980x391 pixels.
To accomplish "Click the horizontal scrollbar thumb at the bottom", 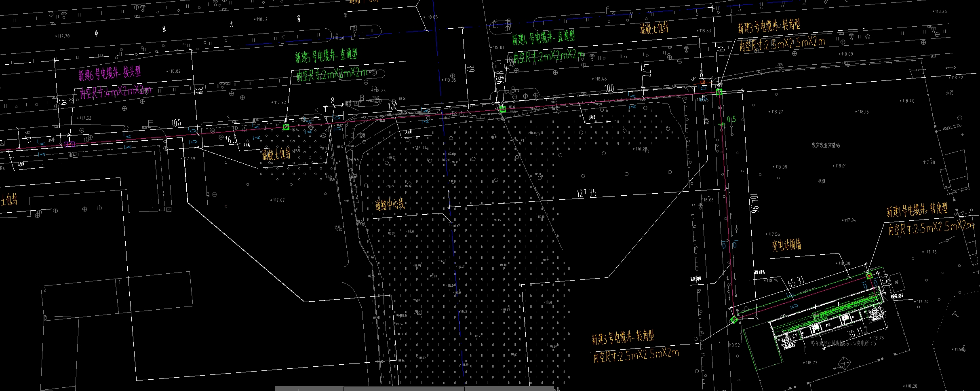I will click(x=404, y=389).
